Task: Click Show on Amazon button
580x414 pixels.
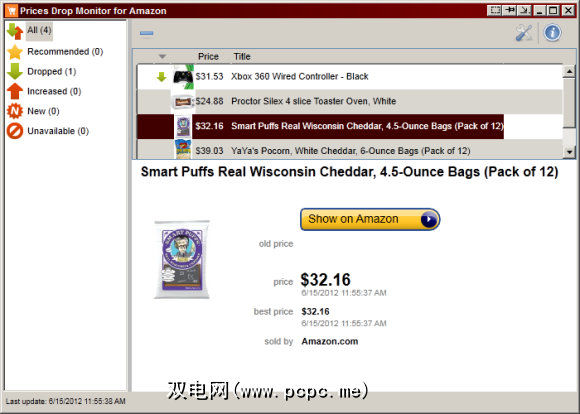Action: [x=370, y=219]
